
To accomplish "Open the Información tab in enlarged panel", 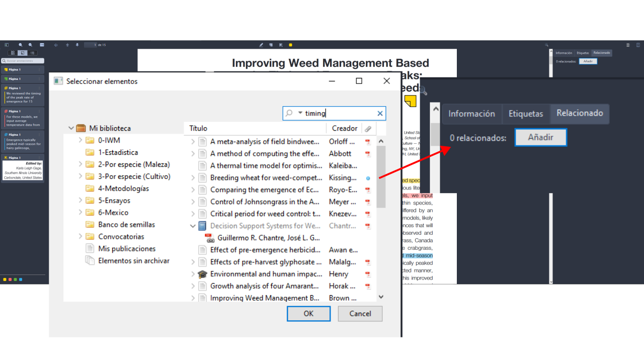I will [471, 114].
